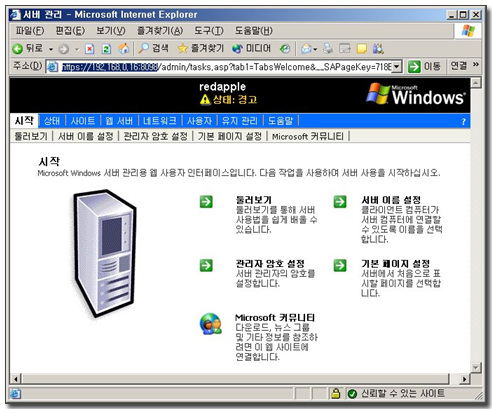Click the last toolbar icon after Discuss

coord(378,49)
